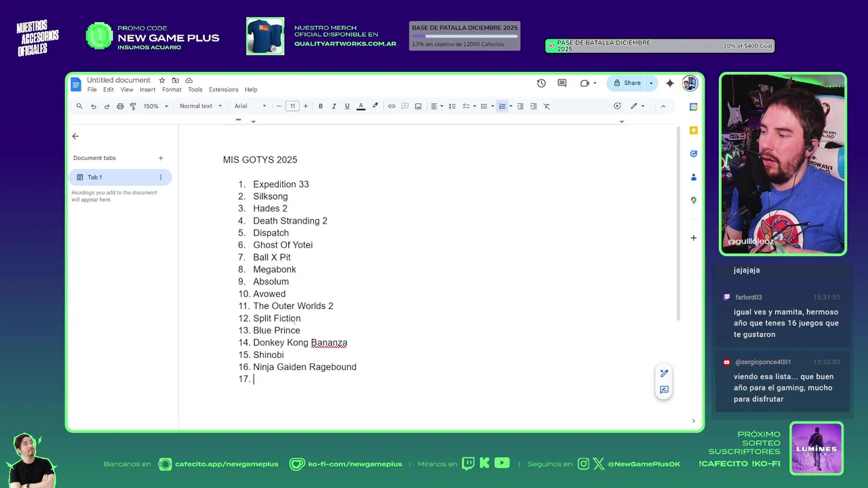The image size is (868, 488).
Task: Toggle the bulleted list
Action: point(484,106)
